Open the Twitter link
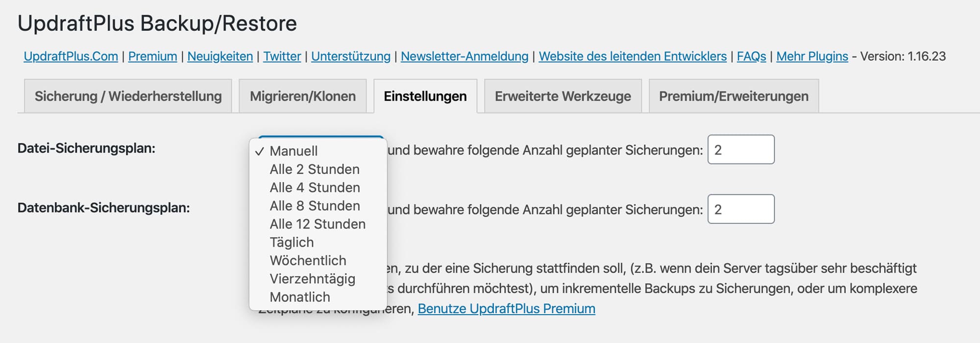This screenshot has height=343, width=980. pyautogui.click(x=282, y=56)
